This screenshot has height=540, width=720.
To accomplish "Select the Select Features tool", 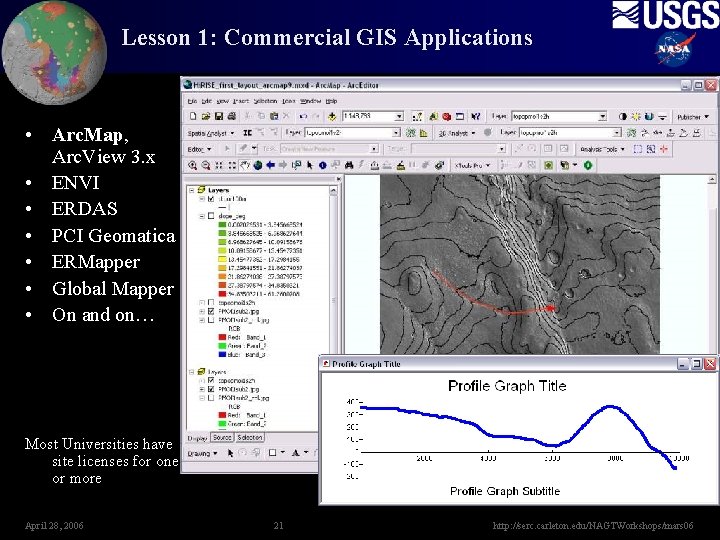I will pyautogui.click(x=297, y=165).
